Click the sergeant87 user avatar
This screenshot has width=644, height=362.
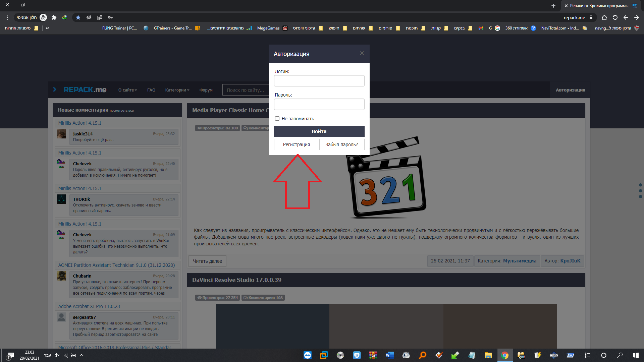click(x=61, y=317)
